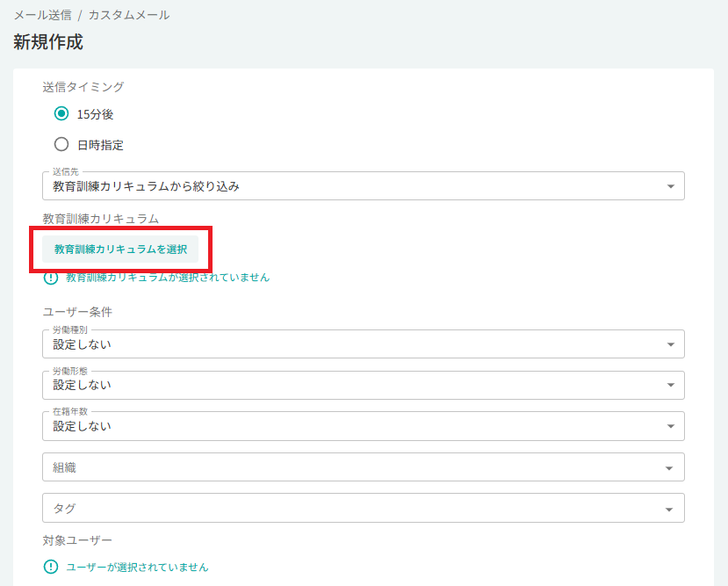Viewport: 728px width, 586px height.
Task: Select the 15分後 radio button
Action: click(61, 113)
